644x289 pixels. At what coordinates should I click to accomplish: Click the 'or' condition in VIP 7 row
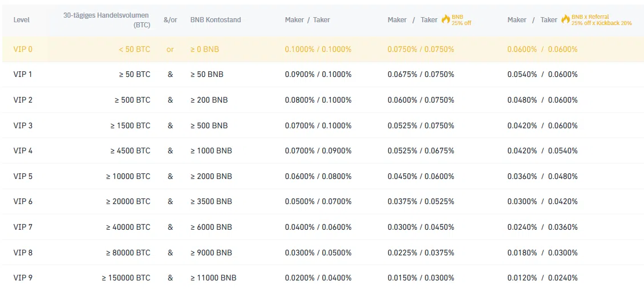click(x=170, y=227)
